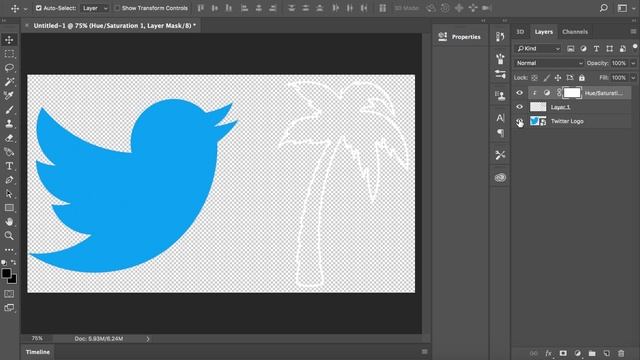Screen dimensions: 640x360
Task: Toggle the layer filter on/off switch
Action: tap(635, 47)
